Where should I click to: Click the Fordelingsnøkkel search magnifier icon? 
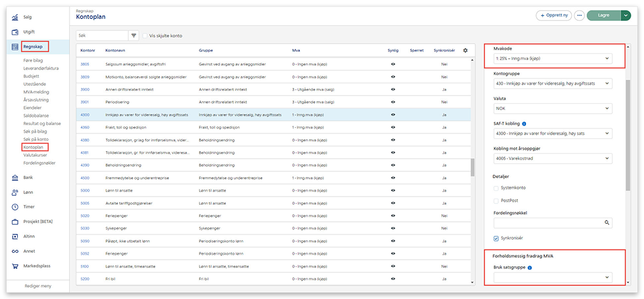pyautogui.click(x=607, y=223)
